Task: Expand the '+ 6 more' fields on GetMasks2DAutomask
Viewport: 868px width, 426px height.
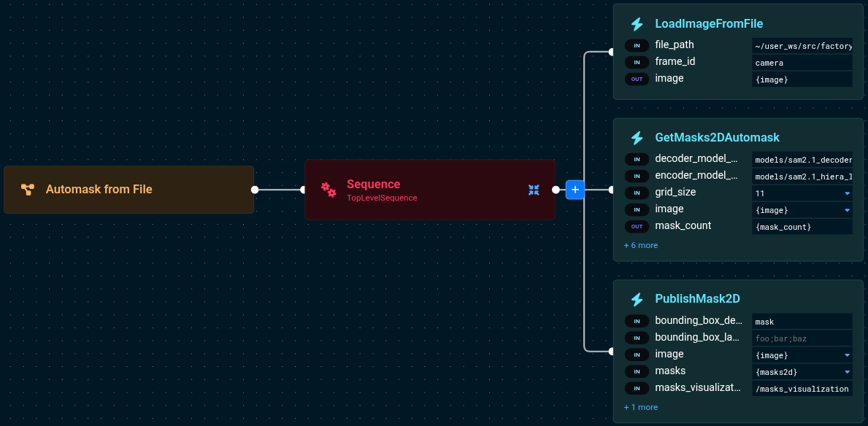Action: [640, 245]
